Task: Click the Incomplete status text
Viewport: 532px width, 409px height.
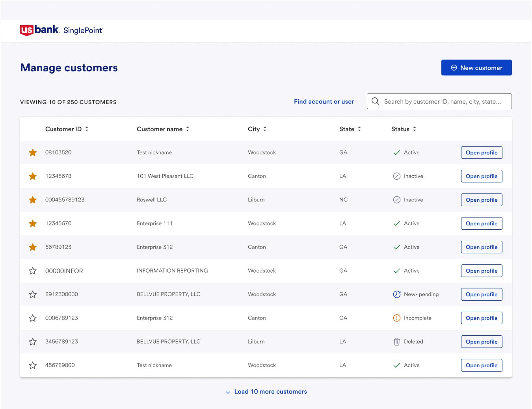Action: pos(418,318)
